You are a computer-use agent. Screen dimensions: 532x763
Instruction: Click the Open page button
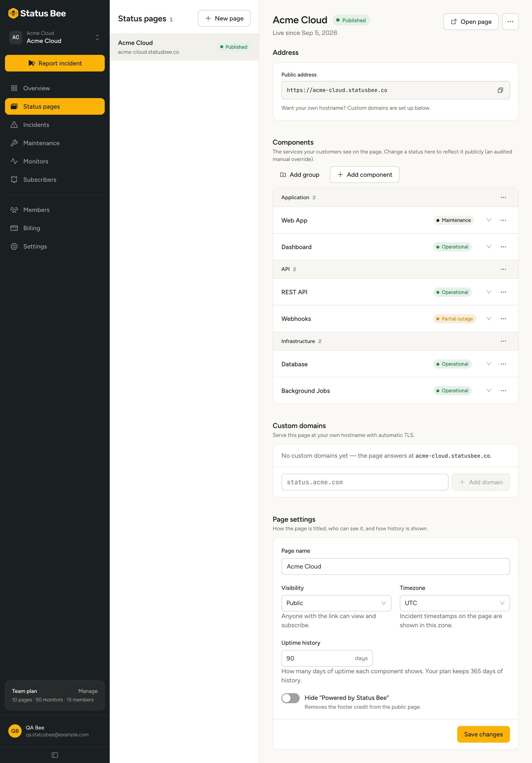pos(471,22)
